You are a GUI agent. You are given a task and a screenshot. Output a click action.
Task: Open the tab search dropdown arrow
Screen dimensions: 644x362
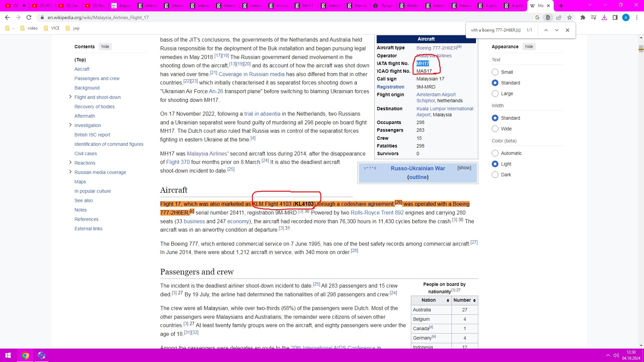[x=590, y=5]
